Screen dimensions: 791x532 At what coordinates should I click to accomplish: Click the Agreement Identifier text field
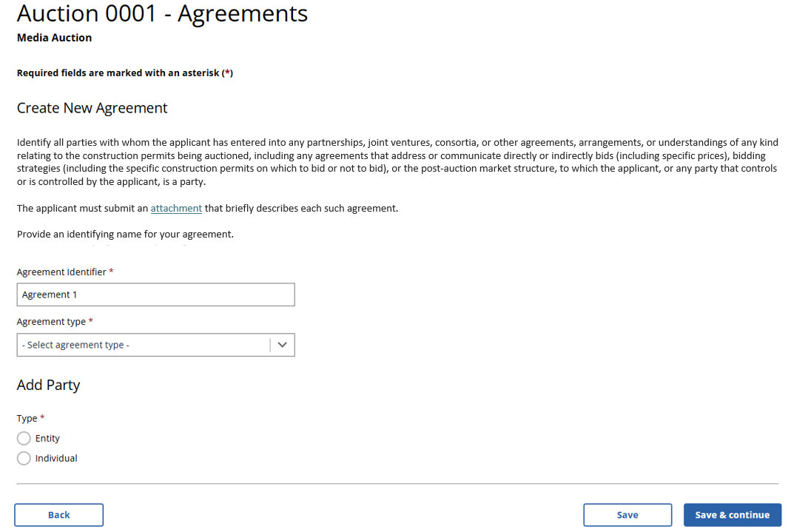155,294
